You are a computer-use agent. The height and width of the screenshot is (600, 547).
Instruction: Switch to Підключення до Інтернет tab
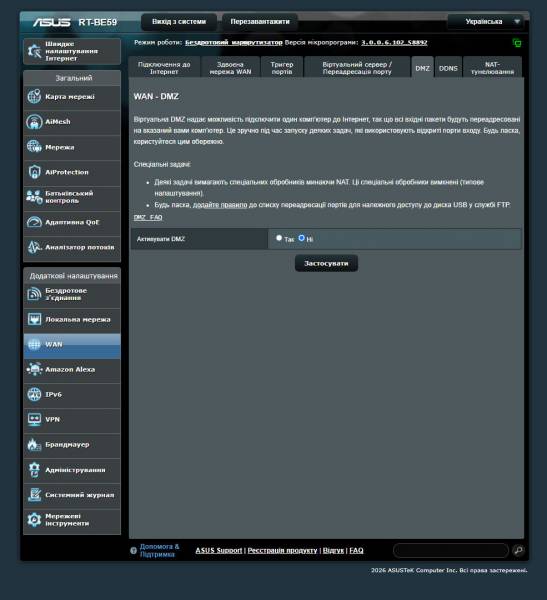click(164, 68)
